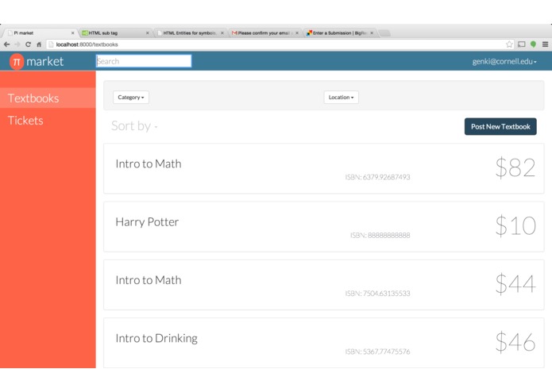The height and width of the screenshot is (392, 552).
Task: Click the market brand text link
Action: pyautogui.click(x=44, y=62)
